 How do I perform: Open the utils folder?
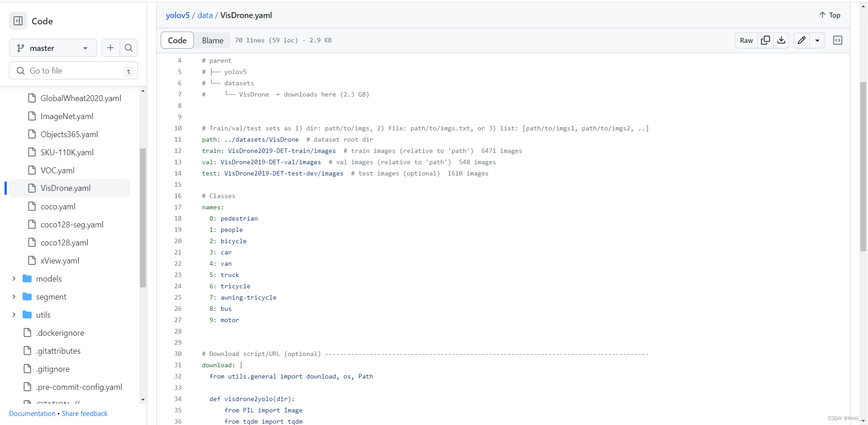click(x=43, y=314)
